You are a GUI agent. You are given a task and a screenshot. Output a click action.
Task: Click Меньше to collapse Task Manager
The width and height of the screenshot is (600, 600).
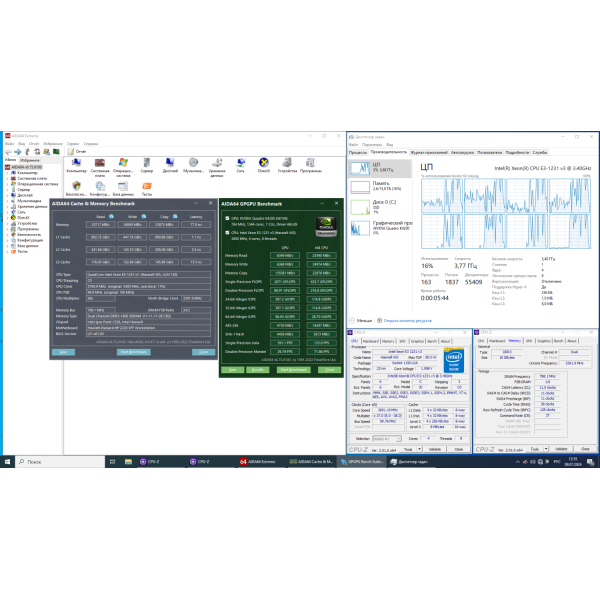pos(361,321)
